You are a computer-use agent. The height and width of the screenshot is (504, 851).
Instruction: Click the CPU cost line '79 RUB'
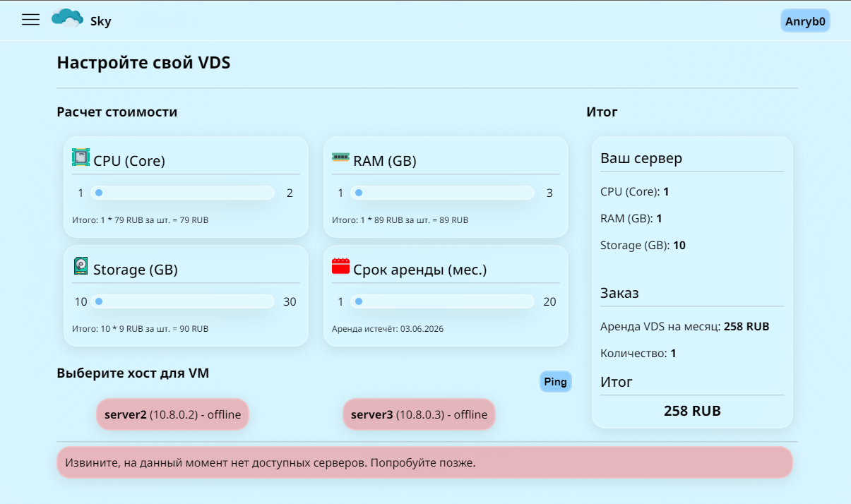pyautogui.click(x=141, y=220)
